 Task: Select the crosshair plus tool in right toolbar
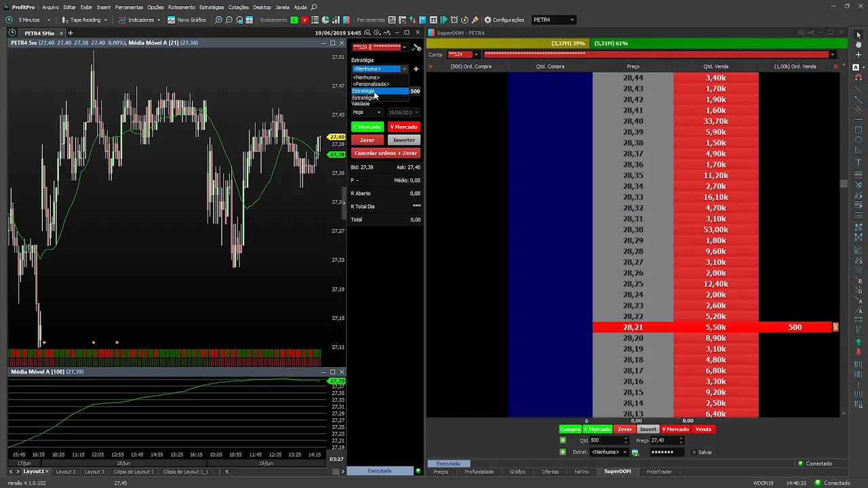[859, 54]
